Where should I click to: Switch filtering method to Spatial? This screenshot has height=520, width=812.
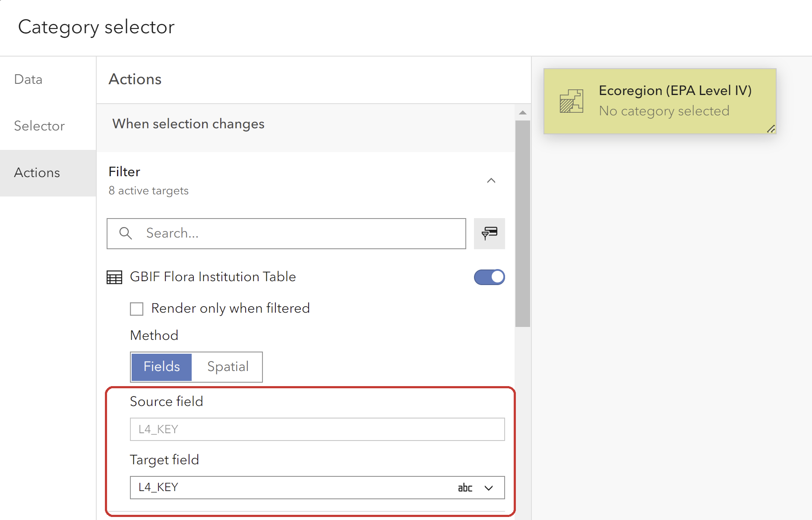click(x=228, y=367)
